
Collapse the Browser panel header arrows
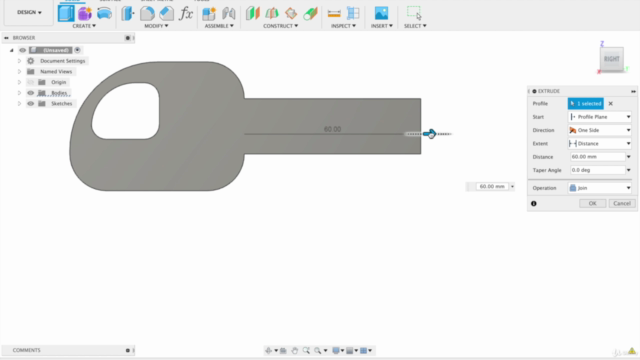[6, 38]
